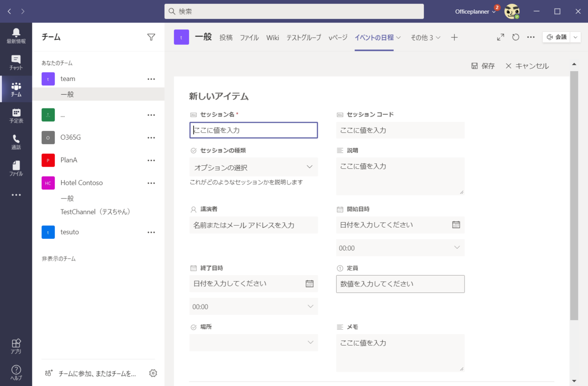Screen dimensions: 588x386
Task: Click the 検索 search box
Action: pyautogui.click(x=294, y=11)
